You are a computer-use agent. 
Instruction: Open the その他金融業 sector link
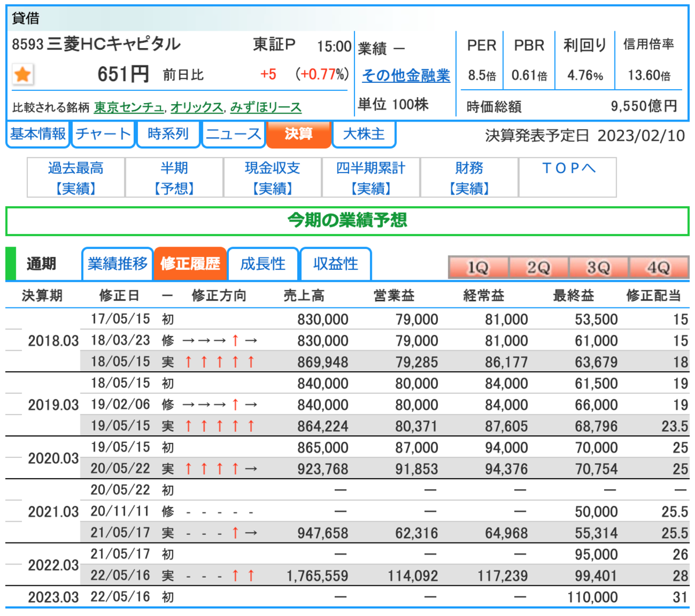406,75
